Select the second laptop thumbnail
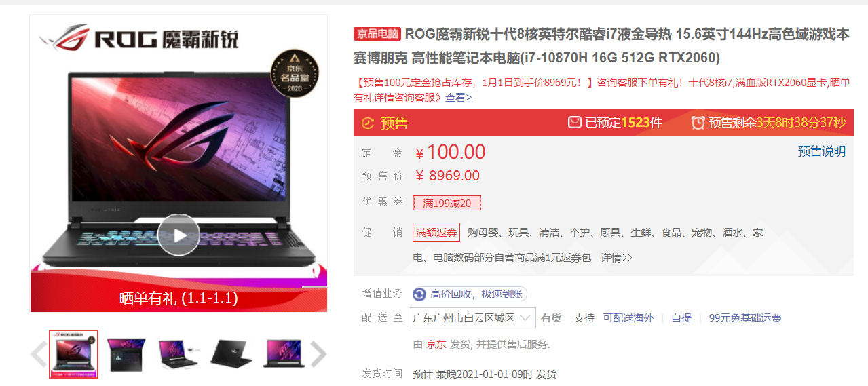 pyautogui.click(x=126, y=353)
